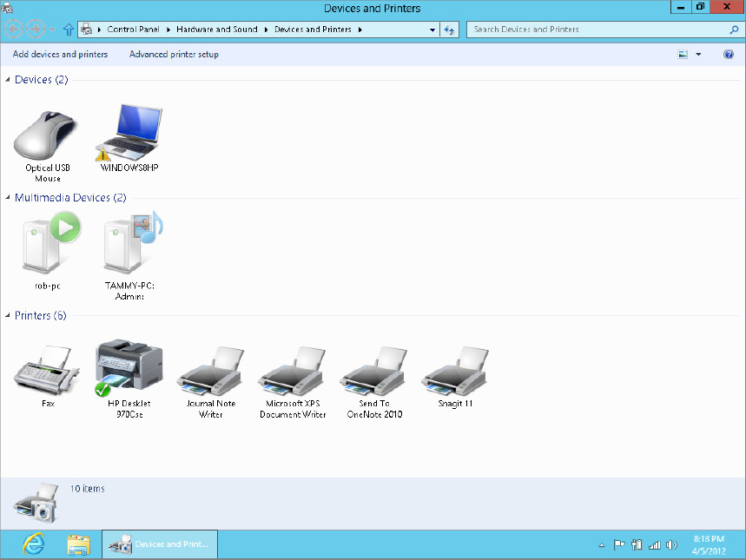
Task: Launch Internet Explorer from the taskbar
Action: [x=27, y=544]
